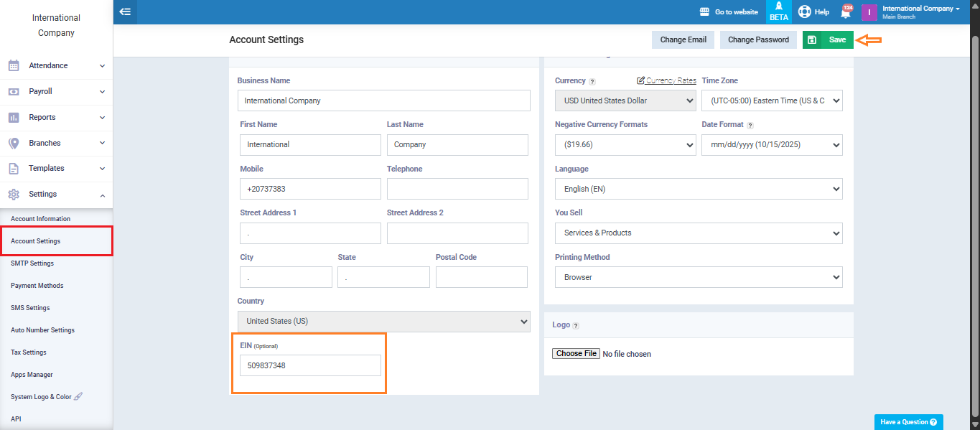980x430 pixels.
Task: Click Choose File for logo upload
Action: coord(576,354)
